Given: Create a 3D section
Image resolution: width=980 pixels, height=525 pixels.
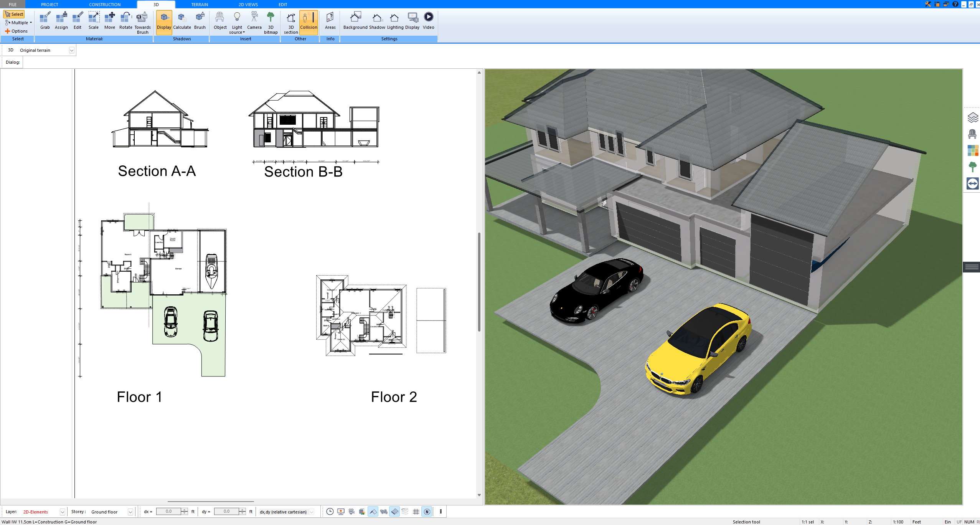Looking at the screenshot, I should click(291, 23).
